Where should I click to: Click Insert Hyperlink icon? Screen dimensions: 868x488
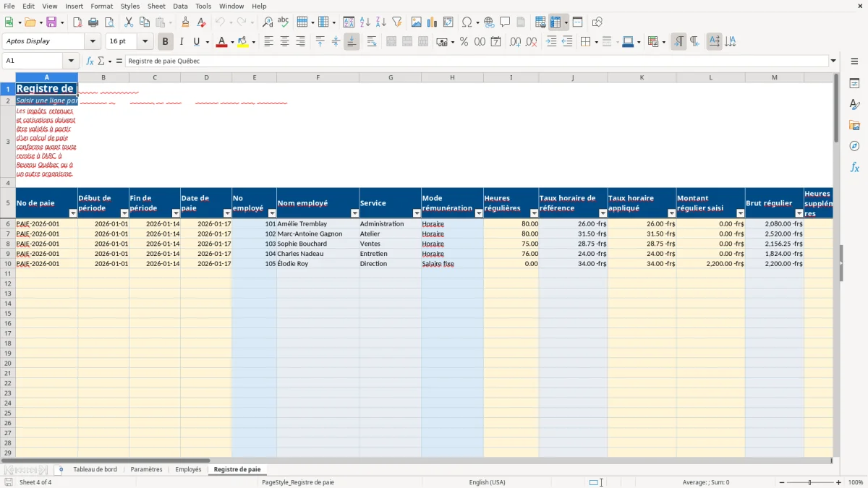pyautogui.click(x=490, y=22)
